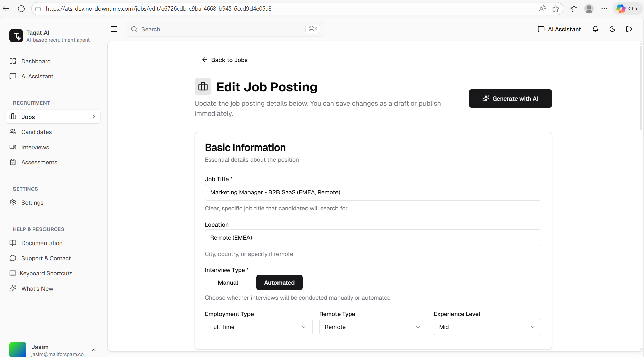Click the Job Title input field
The image size is (644, 357).
pos(373,192)
